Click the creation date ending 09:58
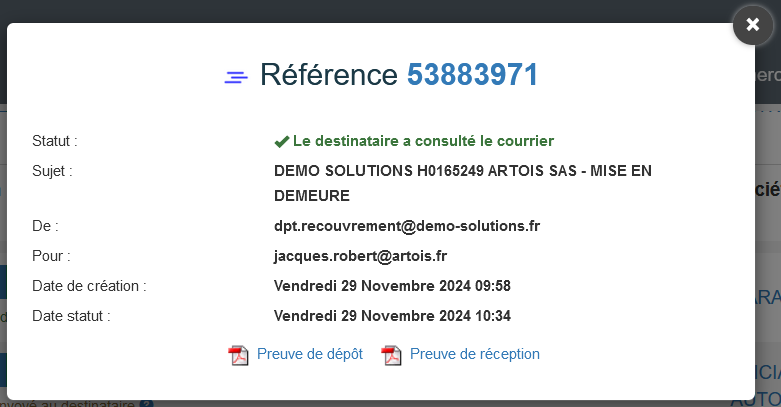 [392, 286]
